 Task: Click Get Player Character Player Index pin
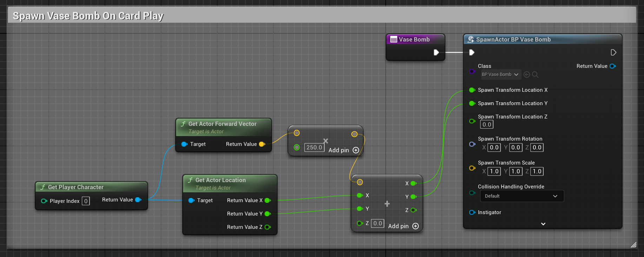pyautogui.click(x=44, y=201)
